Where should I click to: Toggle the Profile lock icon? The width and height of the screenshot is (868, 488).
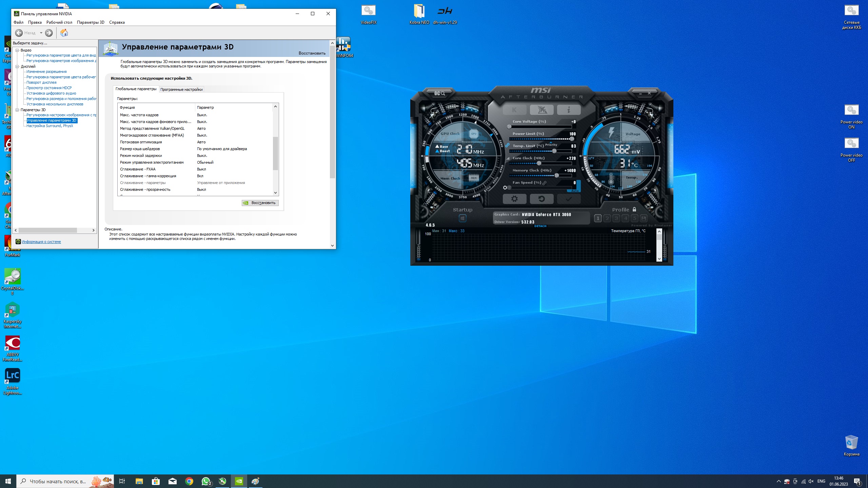pyautogui.click(x=634, y=209)
